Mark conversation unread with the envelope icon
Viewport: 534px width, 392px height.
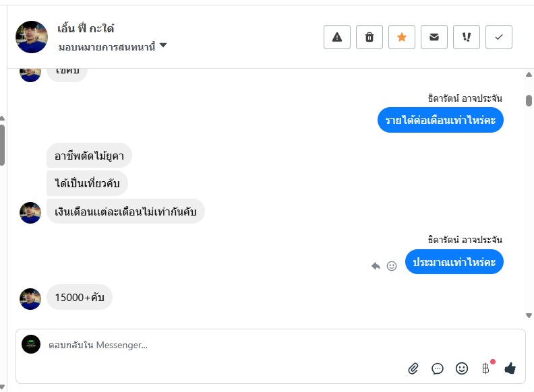click(434, 37)
